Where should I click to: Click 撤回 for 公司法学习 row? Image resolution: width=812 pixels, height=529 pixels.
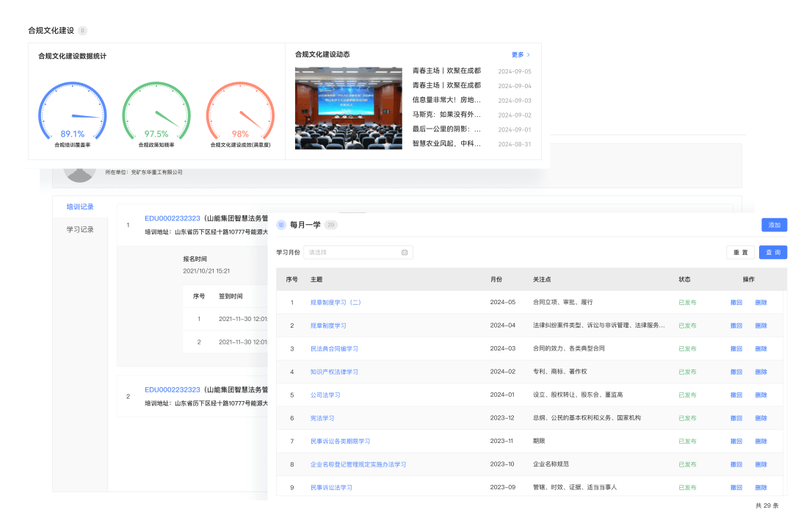click(x=736, y=395)
